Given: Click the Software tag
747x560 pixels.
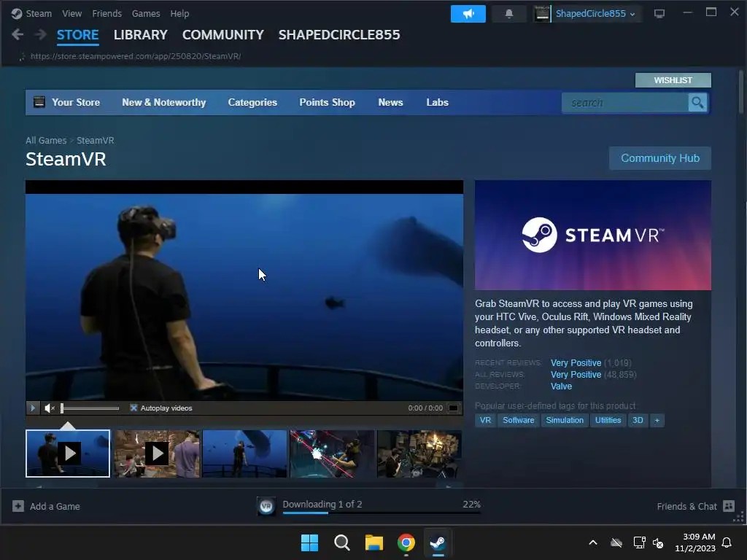Looking at the screenshot, I should 519,420.
